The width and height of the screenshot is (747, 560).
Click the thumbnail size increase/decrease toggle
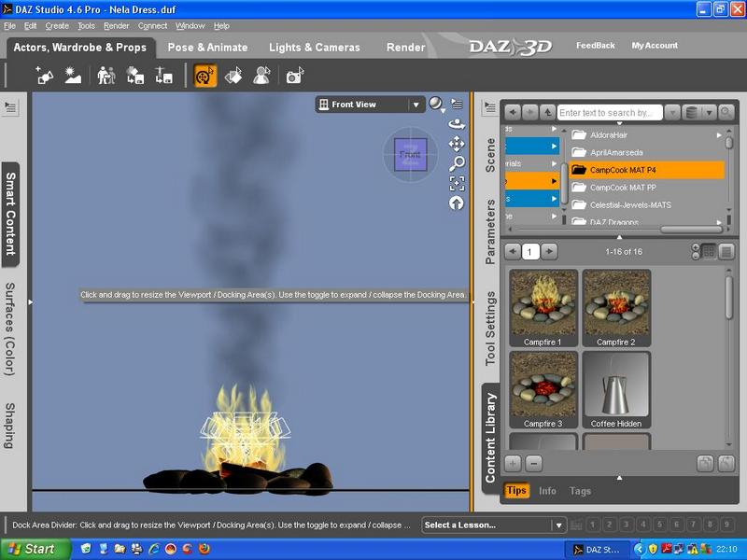tap(696, 251)
